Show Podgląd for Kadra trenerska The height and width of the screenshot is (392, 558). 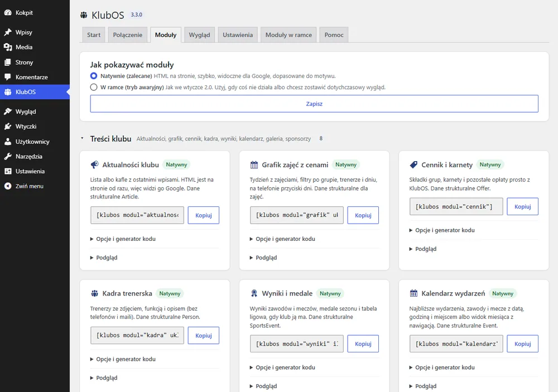(x=104, y=378)
